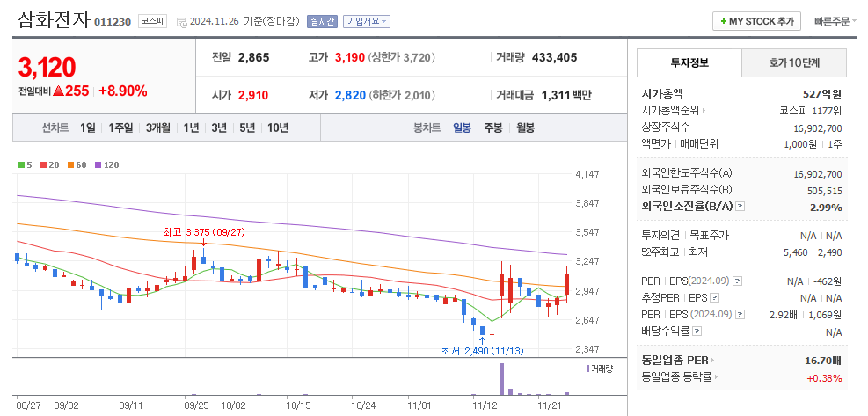Open the 동일업종 PER link
Viewport: 868px width, 416px height.
point(677,361)
